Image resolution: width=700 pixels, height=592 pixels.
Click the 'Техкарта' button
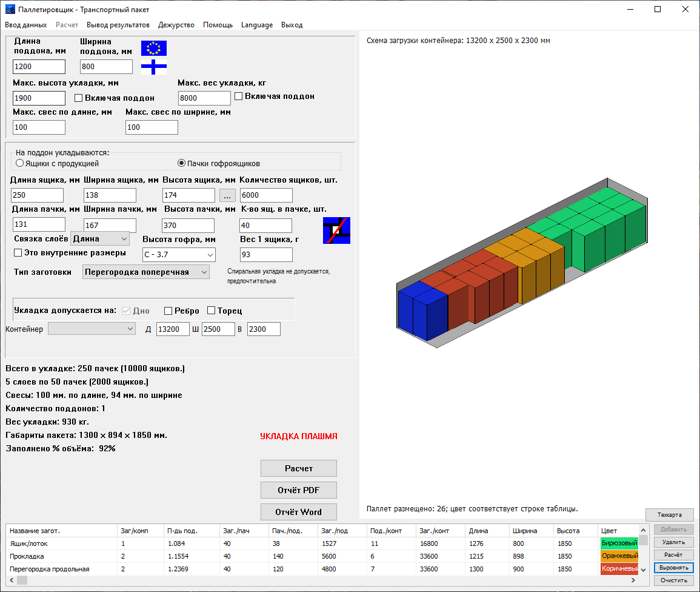click(670, 515)
